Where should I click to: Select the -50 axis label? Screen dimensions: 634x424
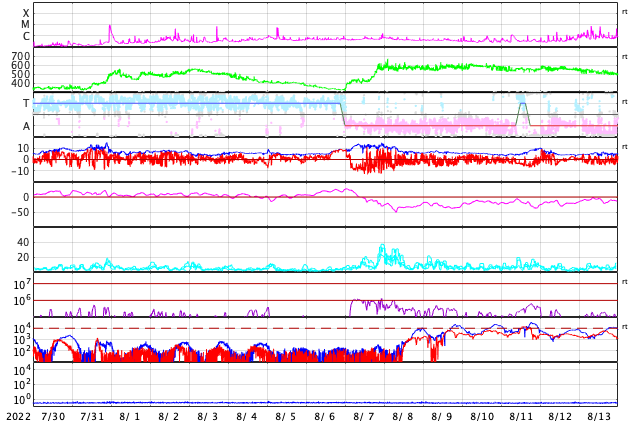20,212
